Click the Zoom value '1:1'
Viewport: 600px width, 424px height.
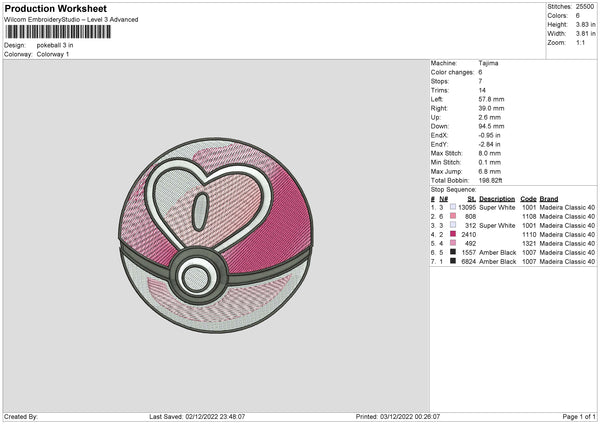coord(580,42)
